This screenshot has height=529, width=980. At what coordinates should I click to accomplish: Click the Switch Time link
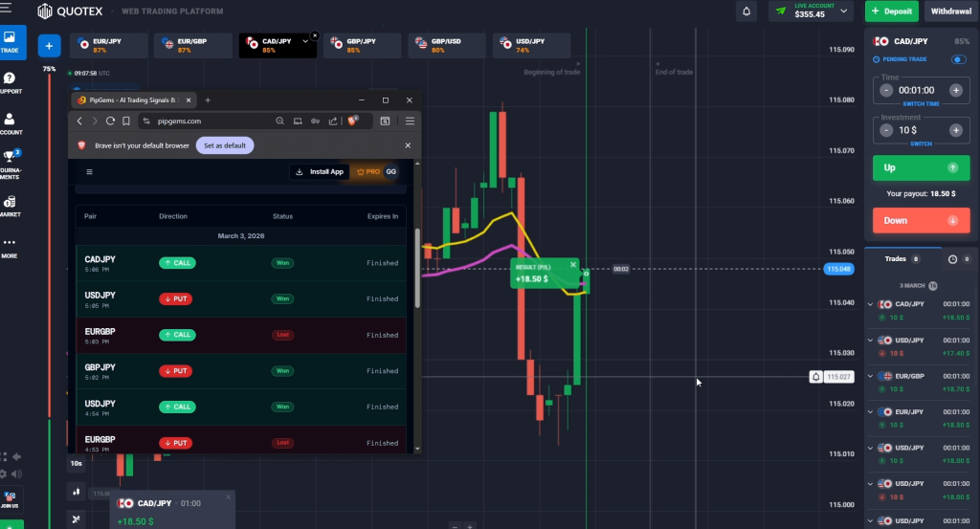coord(922,103)
